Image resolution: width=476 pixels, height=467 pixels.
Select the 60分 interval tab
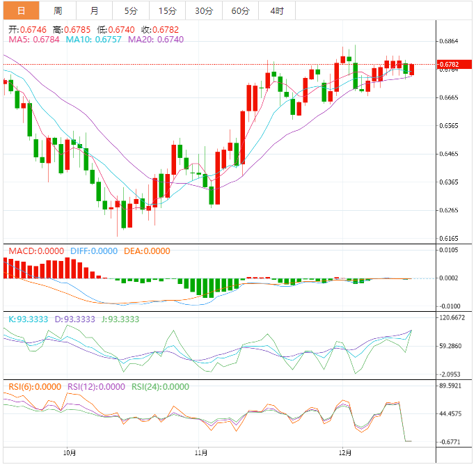click(x=240, y=10)
